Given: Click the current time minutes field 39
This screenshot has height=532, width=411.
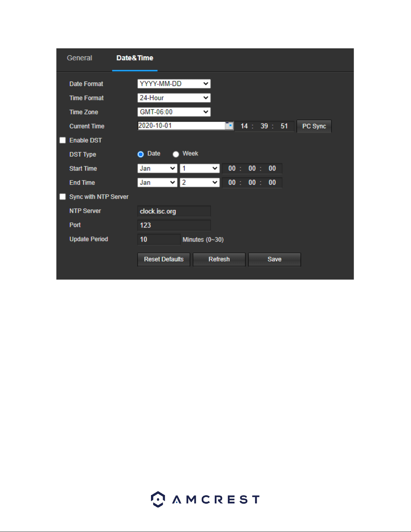Looking at the screenshot, I should click(x=264, y=126).
